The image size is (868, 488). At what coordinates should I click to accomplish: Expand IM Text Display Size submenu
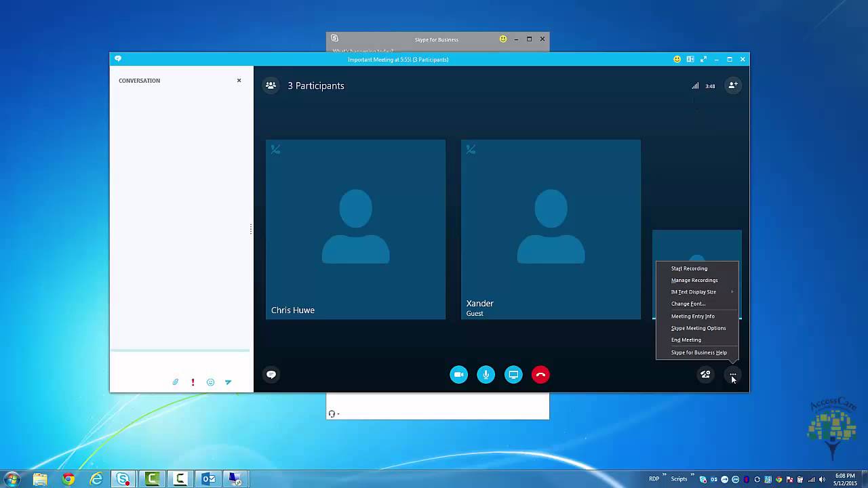tap(697, 292)
